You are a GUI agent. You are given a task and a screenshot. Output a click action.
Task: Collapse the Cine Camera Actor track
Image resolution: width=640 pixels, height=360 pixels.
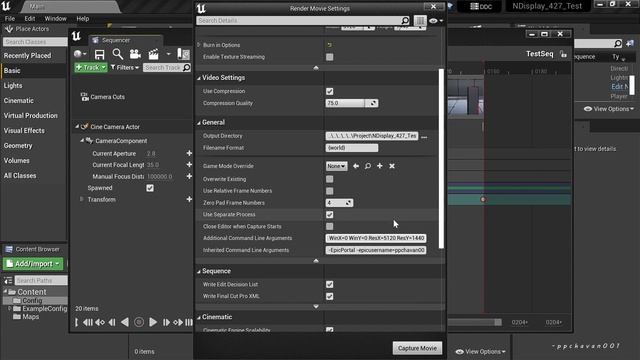point(77,127)
